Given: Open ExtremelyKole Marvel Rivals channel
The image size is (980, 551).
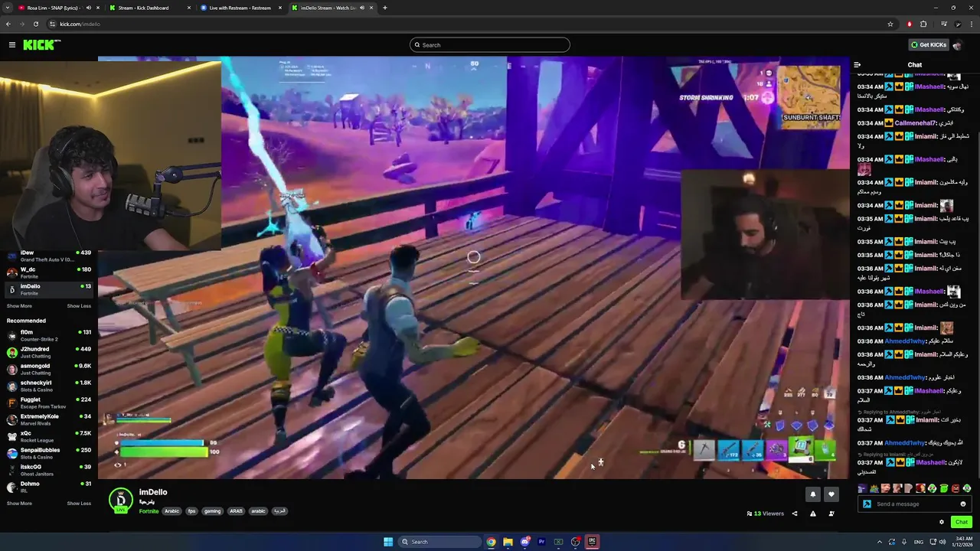Looking at the screenshot, I should (49, 419).
